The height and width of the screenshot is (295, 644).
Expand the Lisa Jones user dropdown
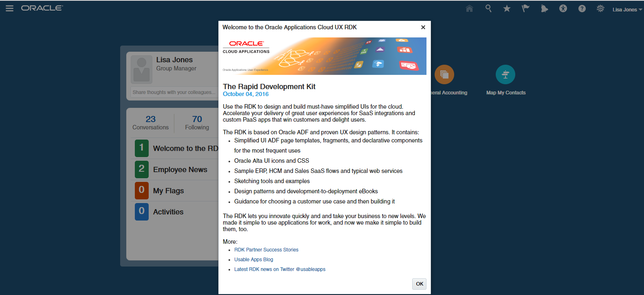click(x=627, y=10)
